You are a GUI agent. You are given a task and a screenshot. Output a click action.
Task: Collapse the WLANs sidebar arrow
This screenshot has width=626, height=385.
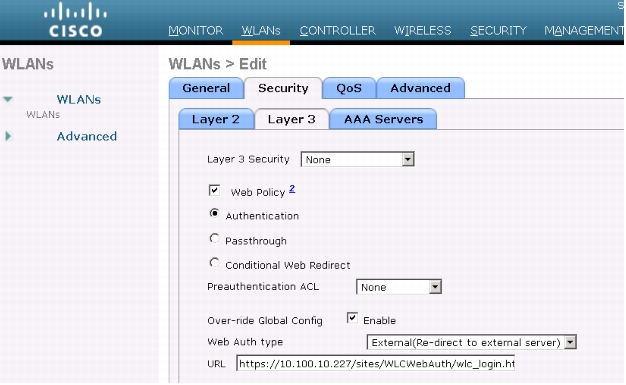[8, 99]
